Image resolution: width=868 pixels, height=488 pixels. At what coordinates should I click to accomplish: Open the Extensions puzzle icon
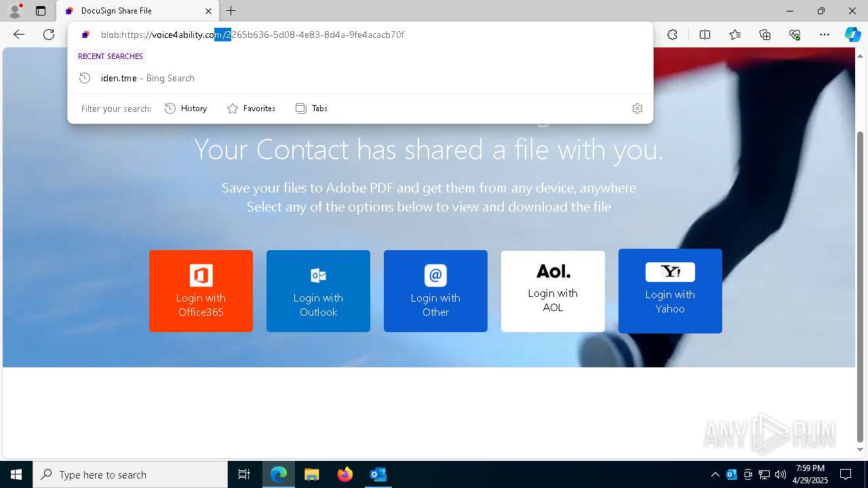tap(672, 35)
